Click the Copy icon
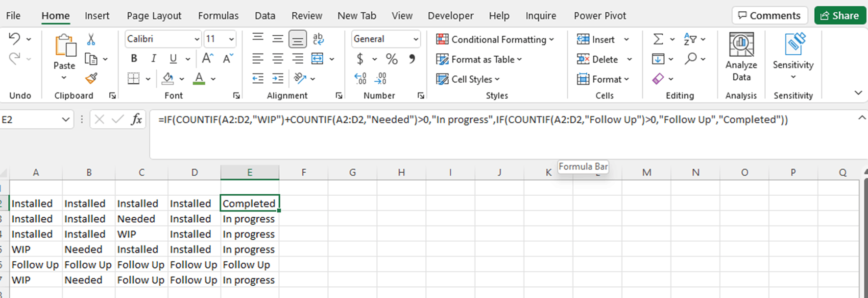868x298 pixels. click(91, 59)
